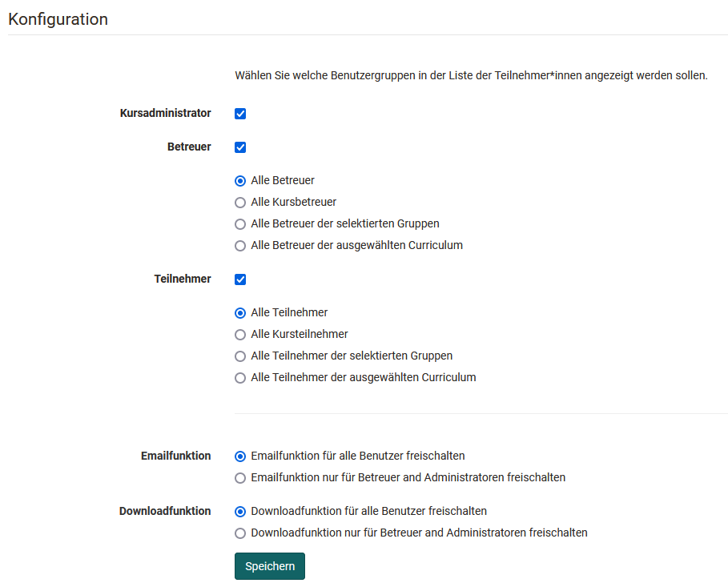Select "Alle Kursteilnehmer" option

coord(240,334)
